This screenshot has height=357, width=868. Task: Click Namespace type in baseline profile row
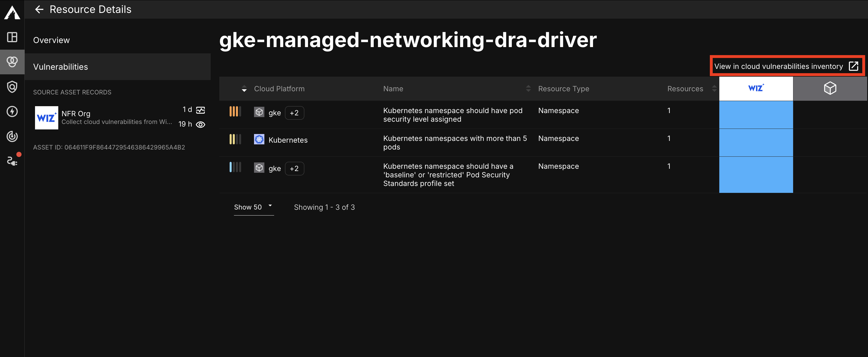point(558,166)
